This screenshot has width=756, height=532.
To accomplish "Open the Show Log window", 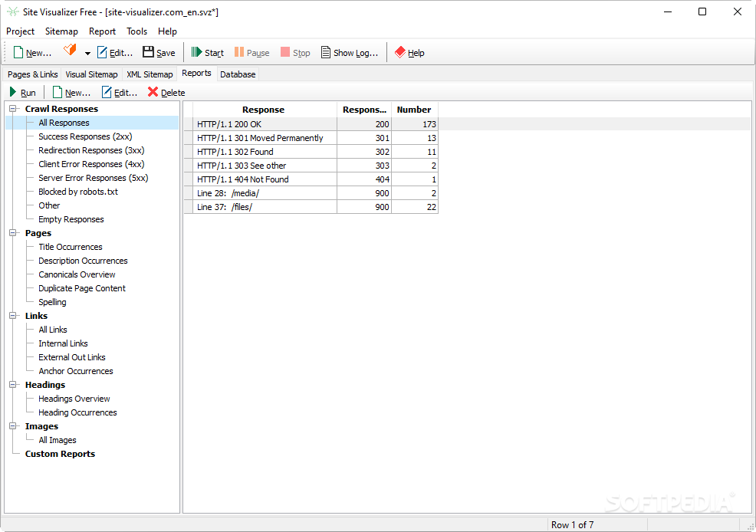I will tap(350, 53).
